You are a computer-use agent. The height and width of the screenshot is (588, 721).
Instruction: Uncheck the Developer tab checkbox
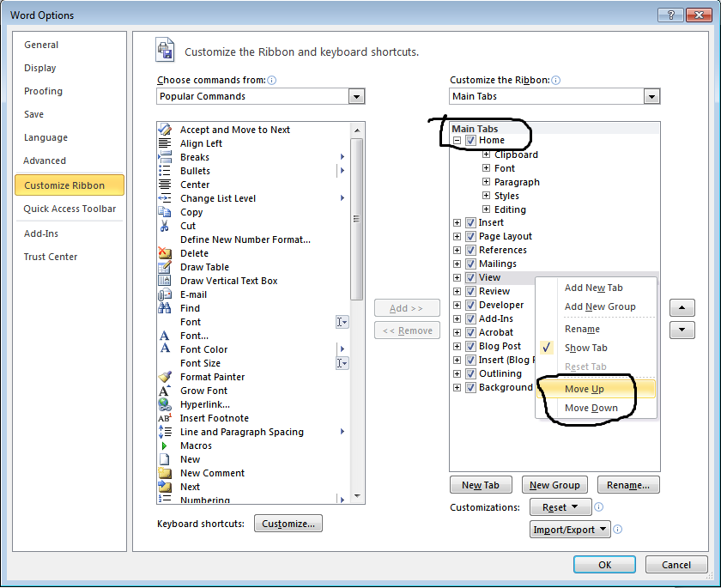click(x=470, y=305)
